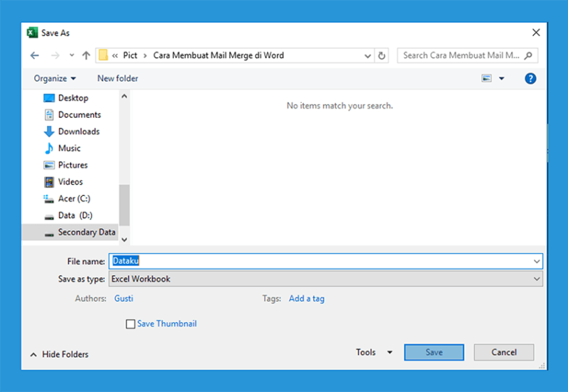
Task: Open the Videos folder
Action: click(70, 182)
